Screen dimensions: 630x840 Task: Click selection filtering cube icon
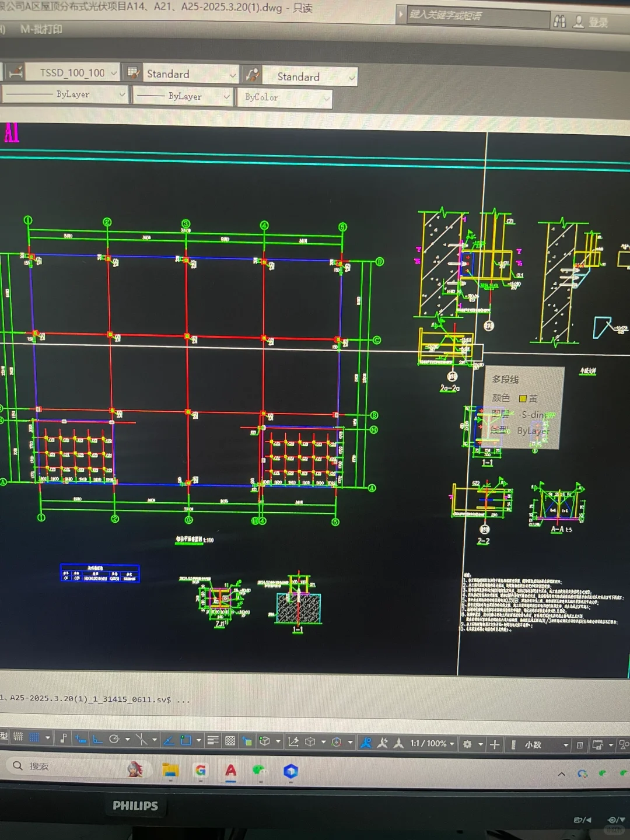pos(310,741)
